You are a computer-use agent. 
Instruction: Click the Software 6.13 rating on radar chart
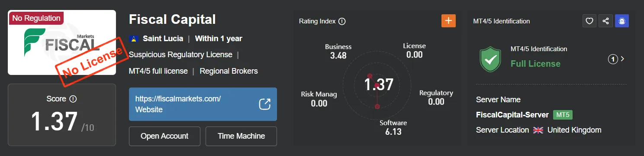[x=393, y=127]
